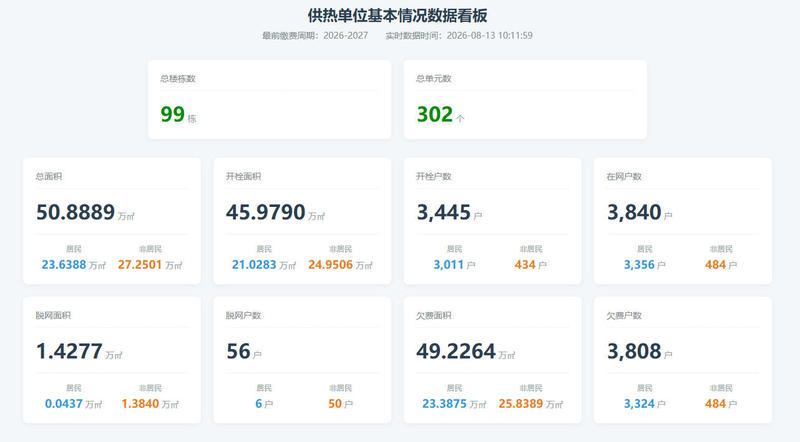Click the 居民 label in 开栓户数 card
The image size is (800, 442).
[454, 249]
